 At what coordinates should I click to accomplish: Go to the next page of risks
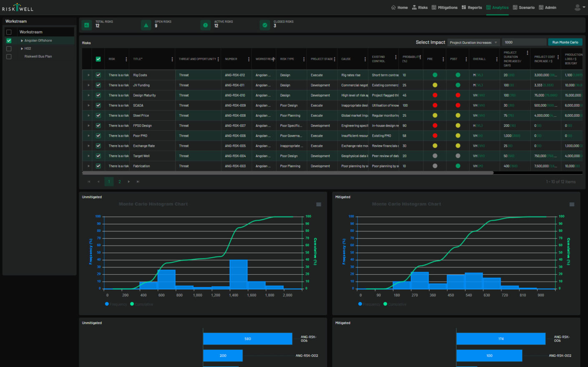[x=129, y=182]
